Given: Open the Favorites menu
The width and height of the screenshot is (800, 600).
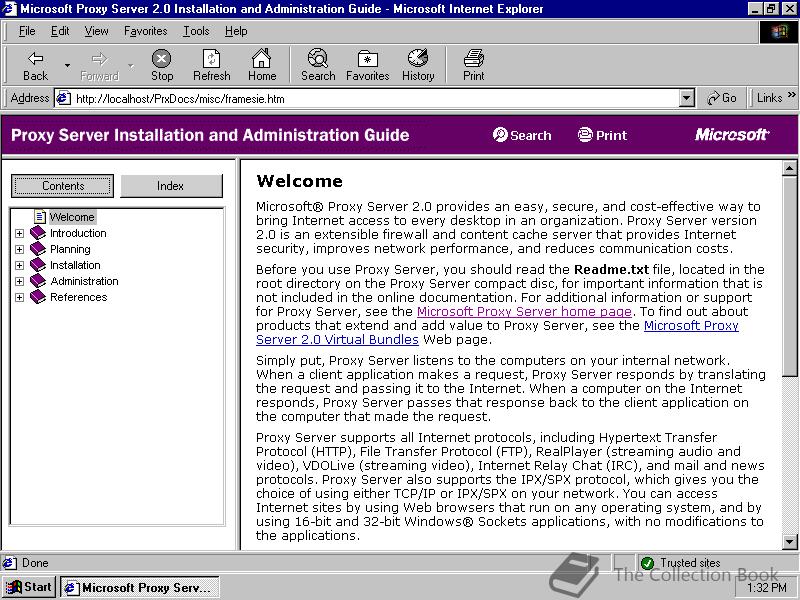Looking at the screenshot, I should click(145, 31).
